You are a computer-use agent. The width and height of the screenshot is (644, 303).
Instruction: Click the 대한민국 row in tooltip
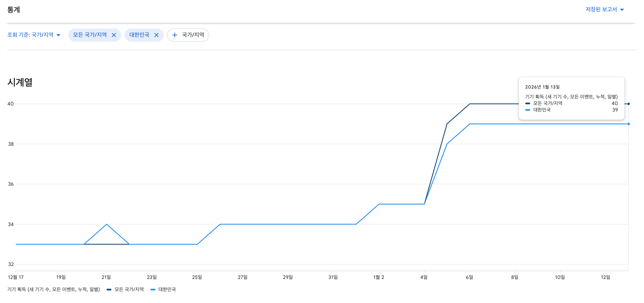point(542,110)
